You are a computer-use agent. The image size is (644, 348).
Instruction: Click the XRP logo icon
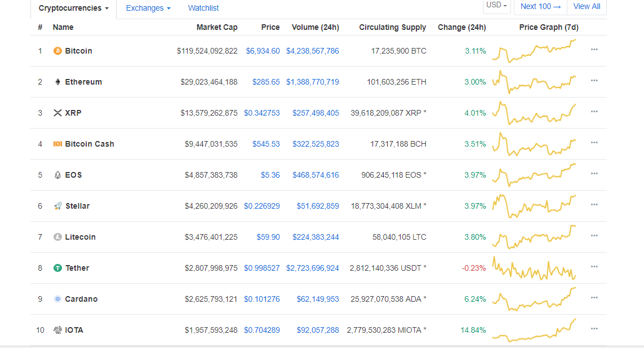click(57, 113)
